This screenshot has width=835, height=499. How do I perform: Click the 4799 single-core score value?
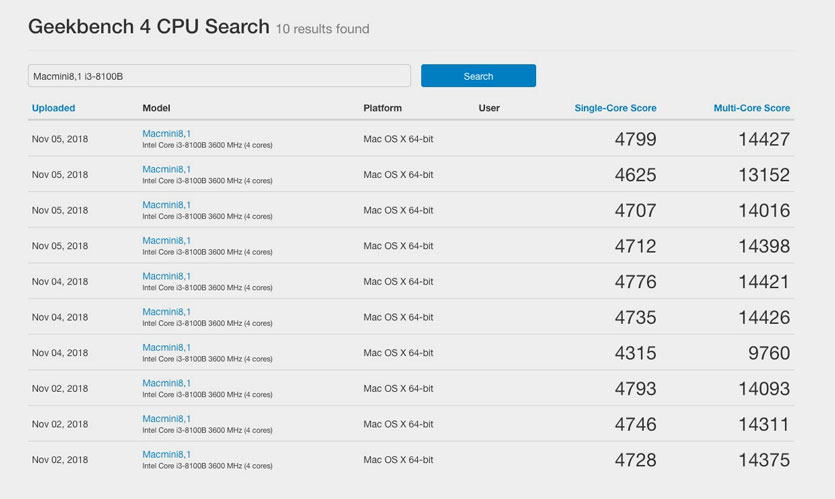(x=635, y=140)
